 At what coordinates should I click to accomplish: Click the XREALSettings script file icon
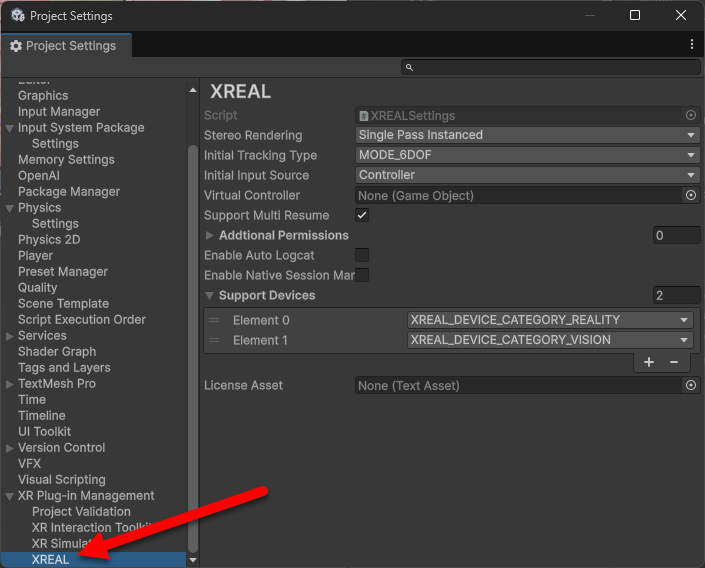(x=364, y=116)
